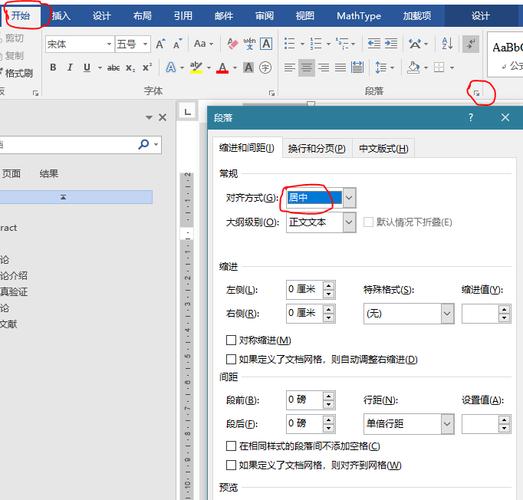Open paragraph shading color bucket

[414, 68]
